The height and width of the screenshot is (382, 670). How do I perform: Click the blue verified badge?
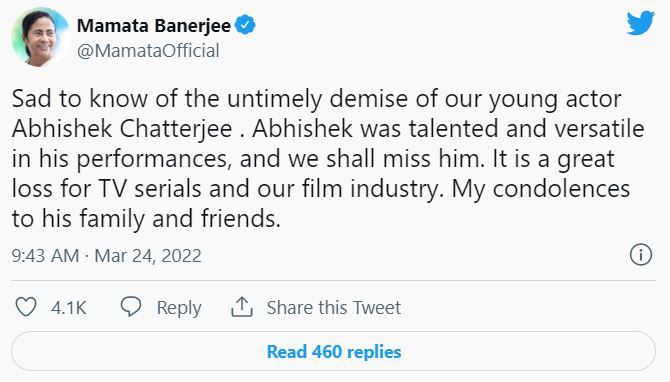click(x=245, y=25)
